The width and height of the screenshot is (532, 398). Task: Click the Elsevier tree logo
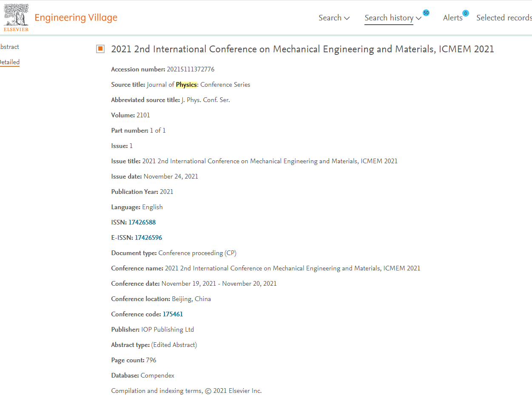pyautogui.click(x=16, y=17)
